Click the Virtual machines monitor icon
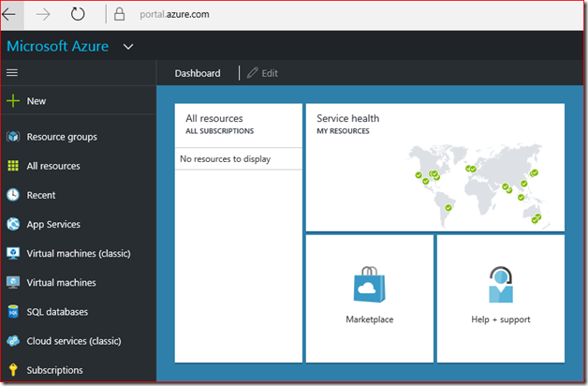This screenshot has height=386, width=588. point(13,282)
